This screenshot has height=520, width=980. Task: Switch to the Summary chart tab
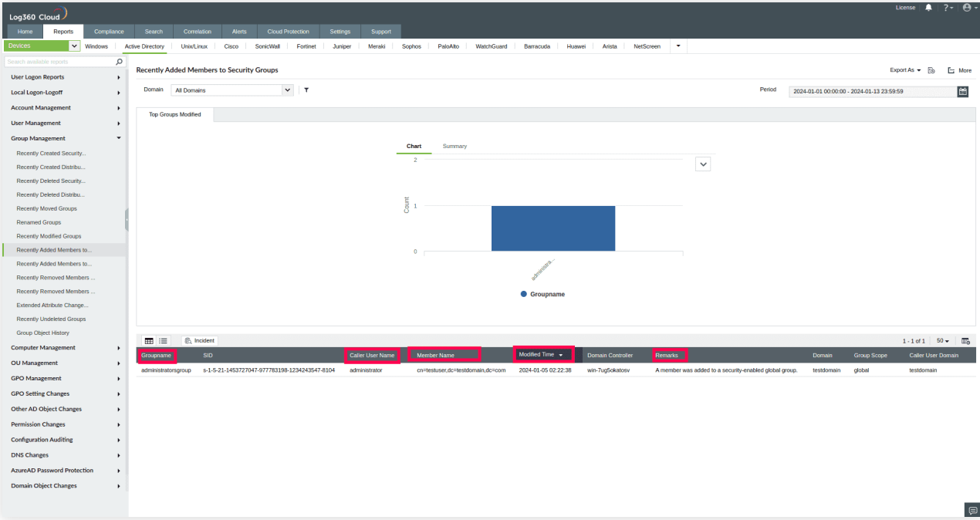click(x=455, y=146)
